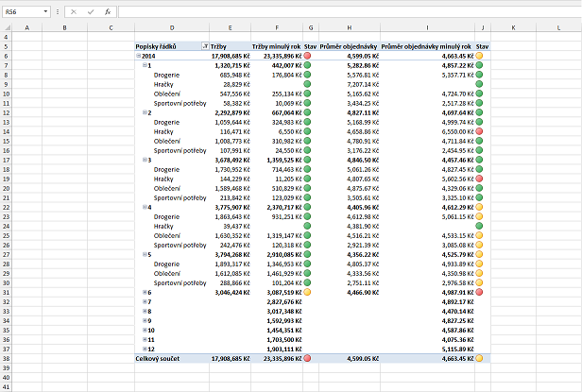Select cell with value 3,087,519 Kč

point(277,293)
